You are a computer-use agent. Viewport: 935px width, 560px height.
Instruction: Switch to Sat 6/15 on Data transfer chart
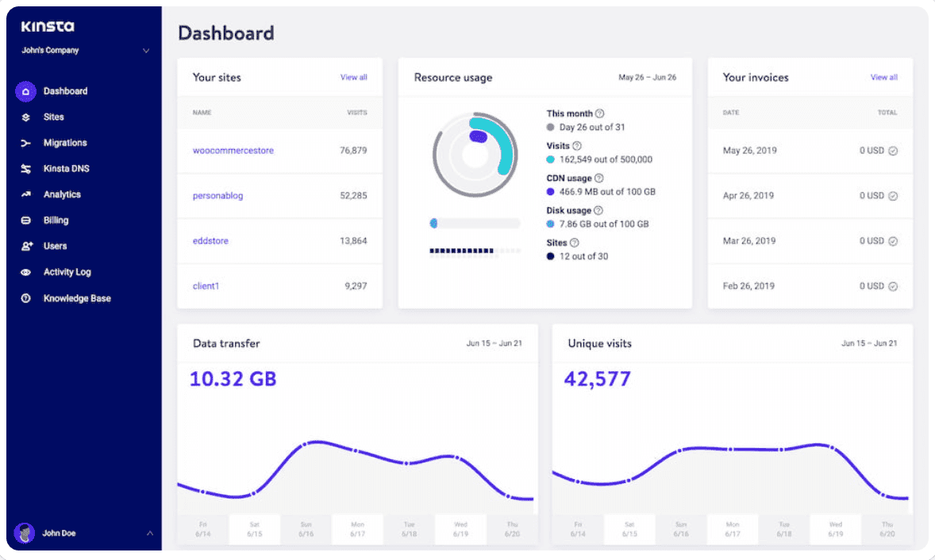[x=254, y=529]
